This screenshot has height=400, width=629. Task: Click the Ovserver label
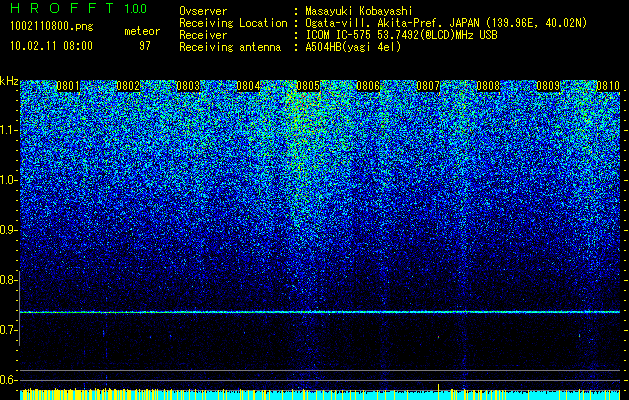[x=203, y=11]
